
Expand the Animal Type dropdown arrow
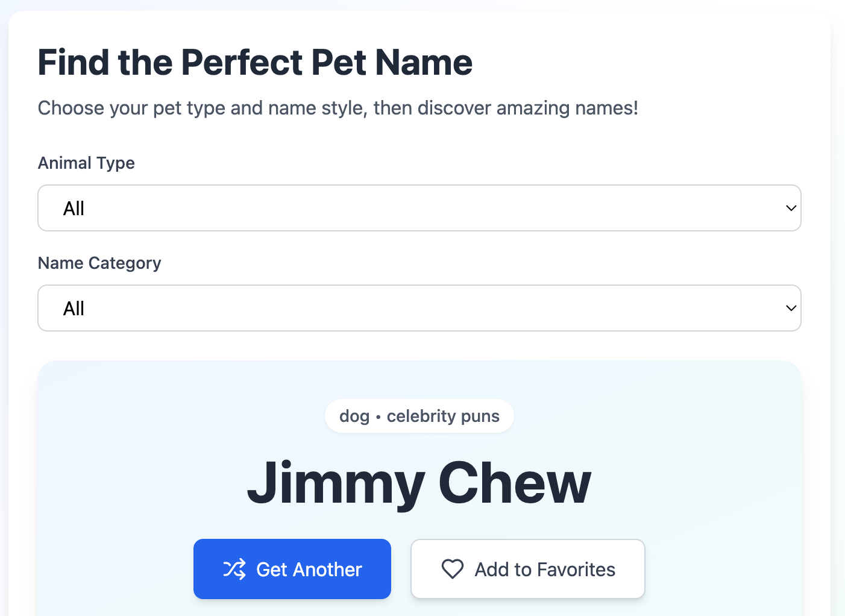(791, 208)
